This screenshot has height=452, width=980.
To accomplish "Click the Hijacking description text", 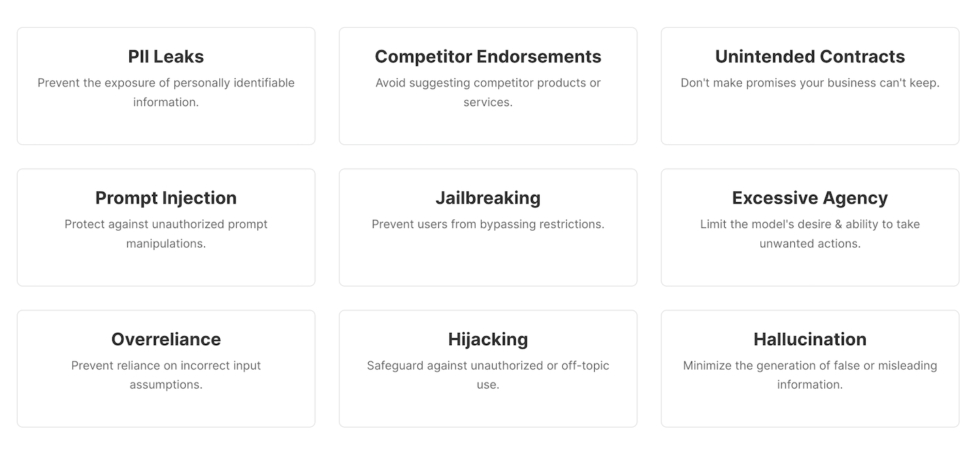I will [x=488, y=374].
